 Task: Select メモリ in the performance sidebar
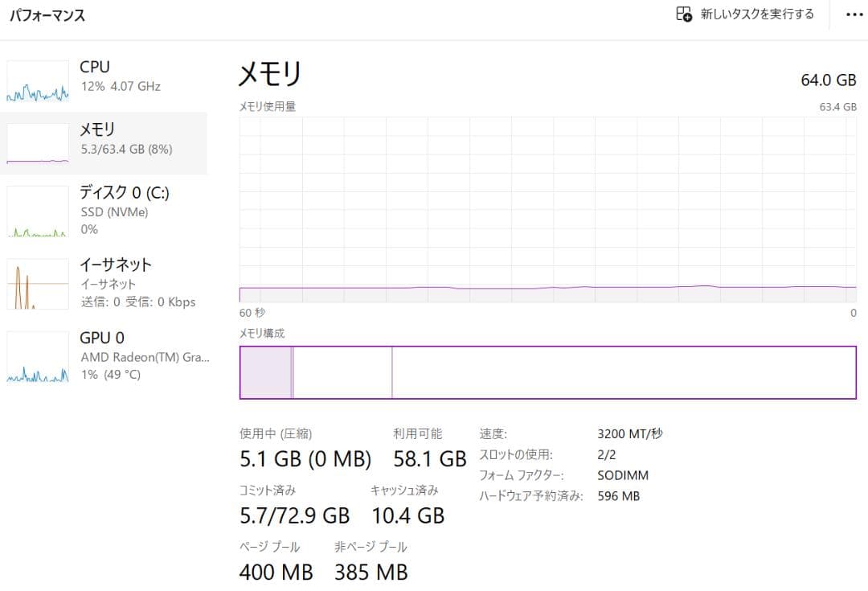click(97, 129)
